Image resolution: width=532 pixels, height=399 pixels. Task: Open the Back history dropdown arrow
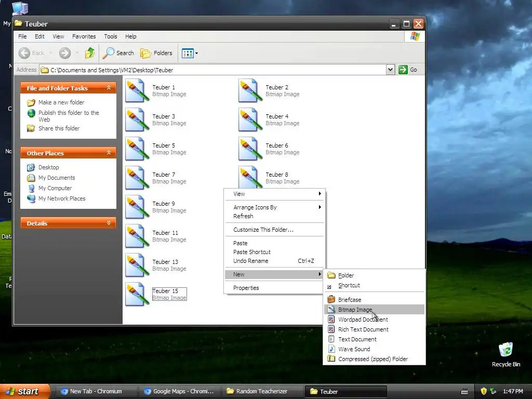(51, 53)
